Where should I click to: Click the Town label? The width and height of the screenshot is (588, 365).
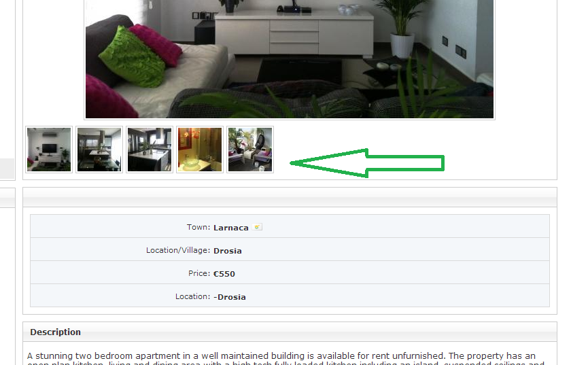tap(198, 227)
